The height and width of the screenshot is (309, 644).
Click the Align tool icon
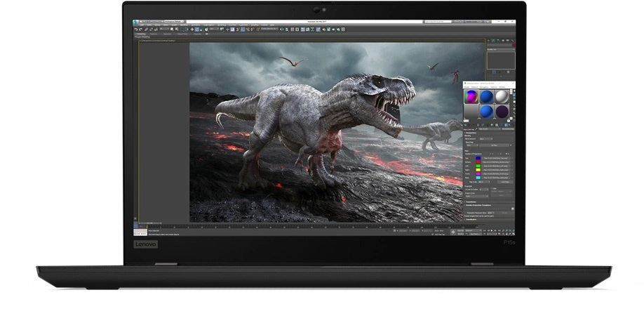tap(287, 29)
